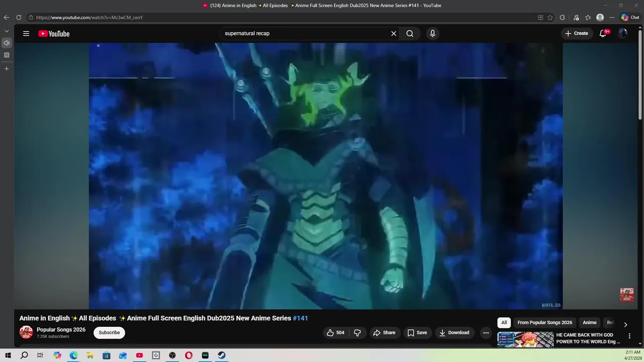Open the channel avatar of Popular Songs 2026
Screen dimensions: 644x362
(26, 332)
